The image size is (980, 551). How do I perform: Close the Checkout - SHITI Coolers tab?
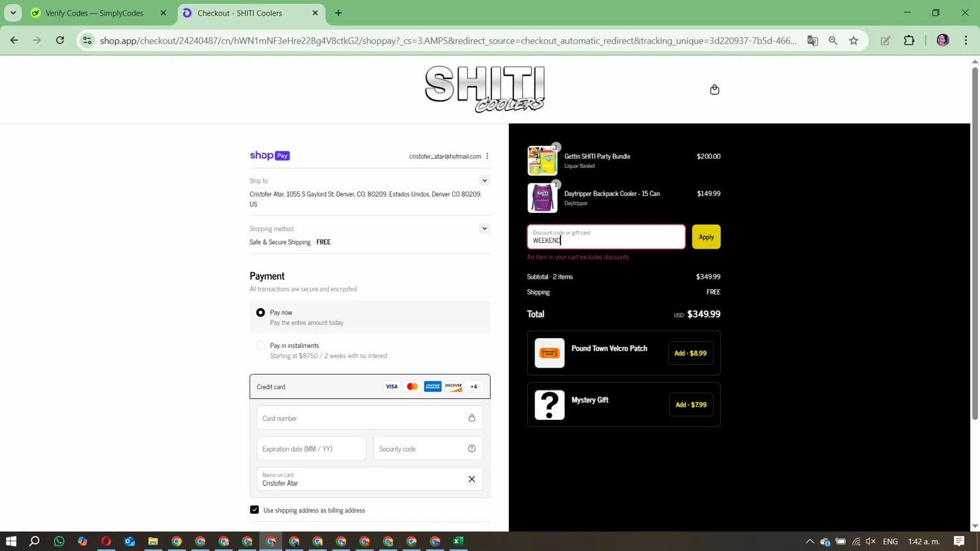coord(315,13)
